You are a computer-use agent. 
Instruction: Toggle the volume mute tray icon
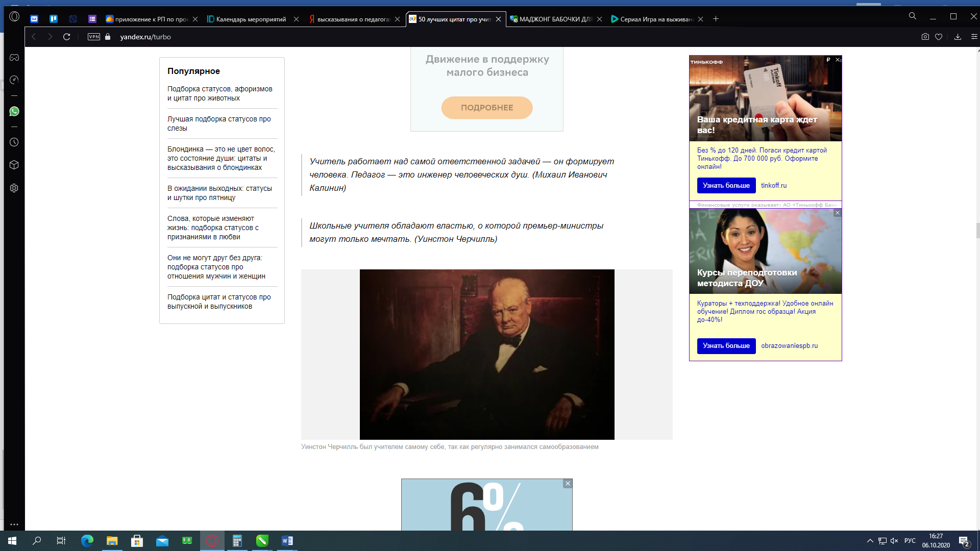(x=894, y=541)
